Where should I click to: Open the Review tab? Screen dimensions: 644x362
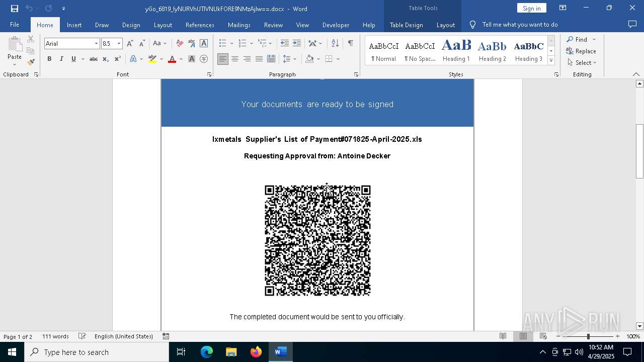273,25
